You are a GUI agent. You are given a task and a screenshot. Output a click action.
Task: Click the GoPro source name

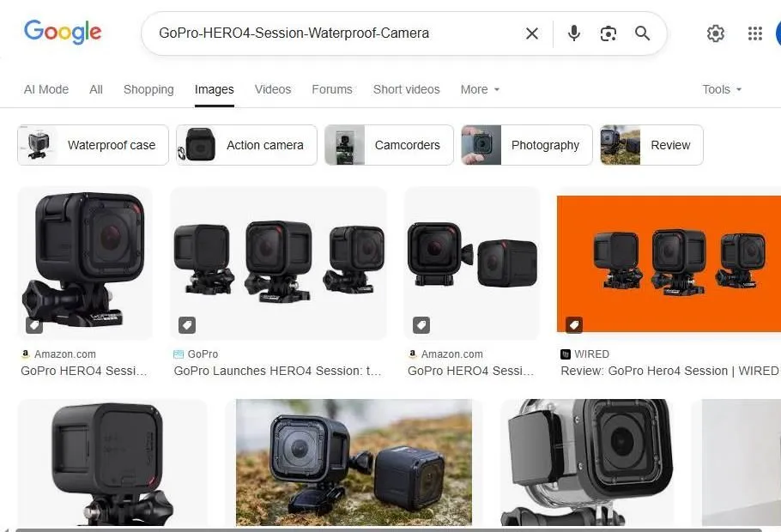(x=203, y=354)
